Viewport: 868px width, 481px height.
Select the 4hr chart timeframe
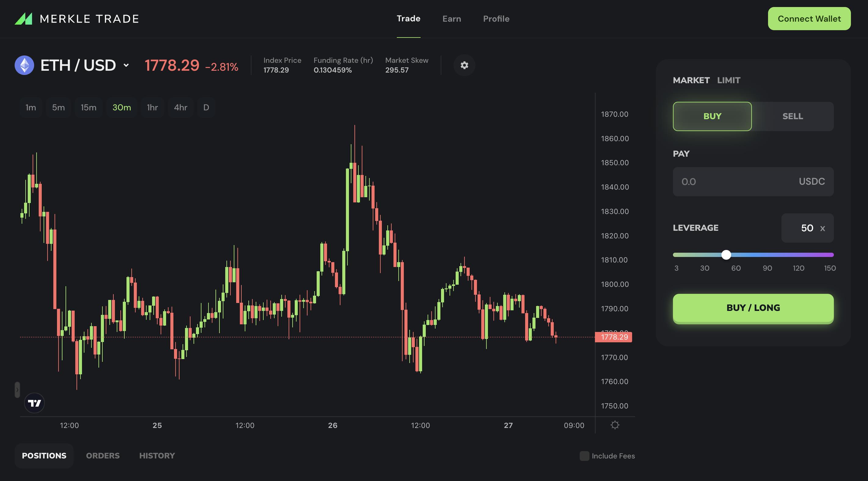point(180,108)
